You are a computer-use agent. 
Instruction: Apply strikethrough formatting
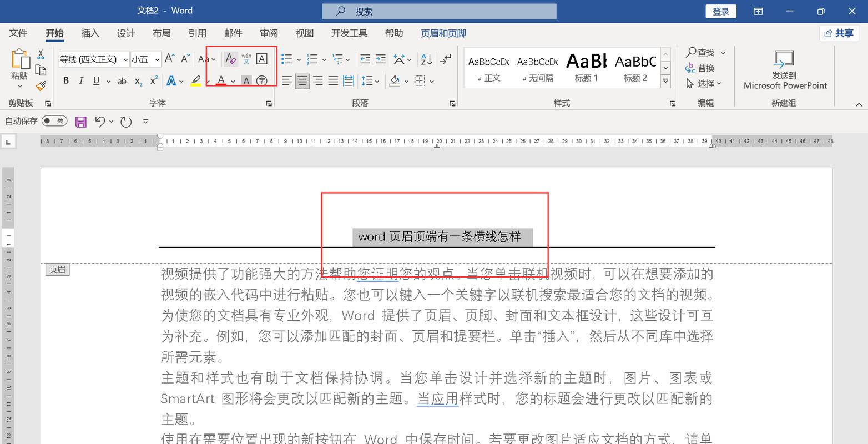(122, 81)
